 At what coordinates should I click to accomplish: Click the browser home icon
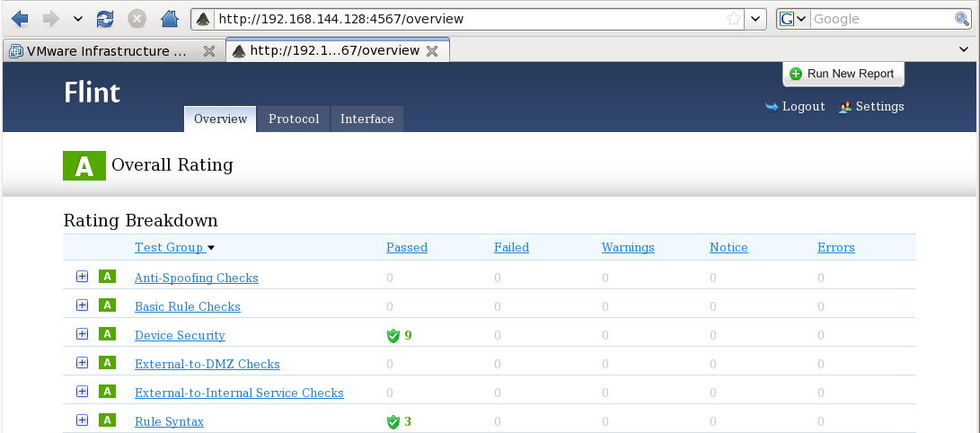168,18
